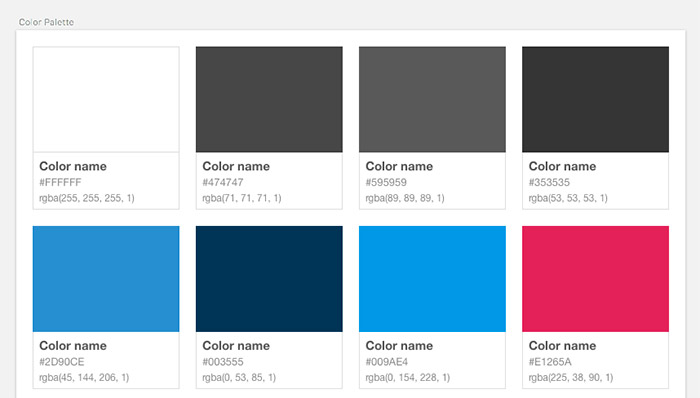This screenshot has height=398, width=700.
Task: Click the rgba(225, 38, 90, 1) value
Action: click(x=571, y=377)
